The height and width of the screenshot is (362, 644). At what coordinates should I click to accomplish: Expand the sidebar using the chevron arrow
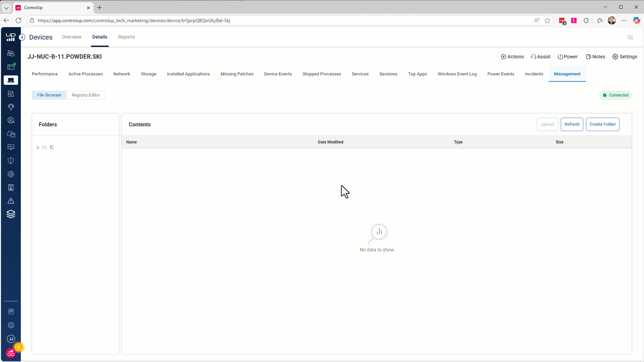(22, 37)
